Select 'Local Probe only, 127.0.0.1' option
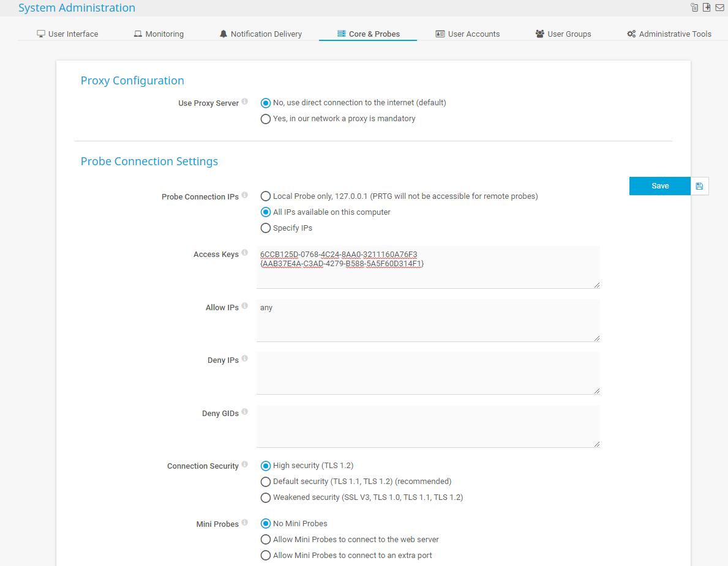 tap(266, 196)
